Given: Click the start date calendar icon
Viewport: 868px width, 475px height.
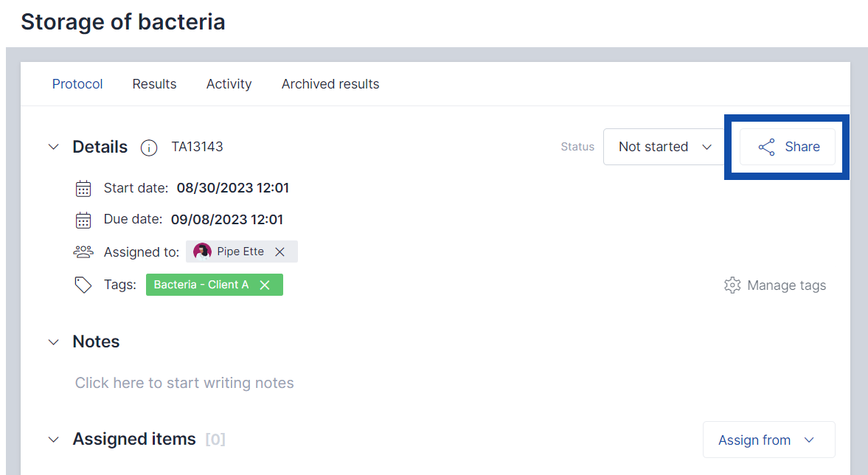Looking at the screenshot, I should [83, 188].
